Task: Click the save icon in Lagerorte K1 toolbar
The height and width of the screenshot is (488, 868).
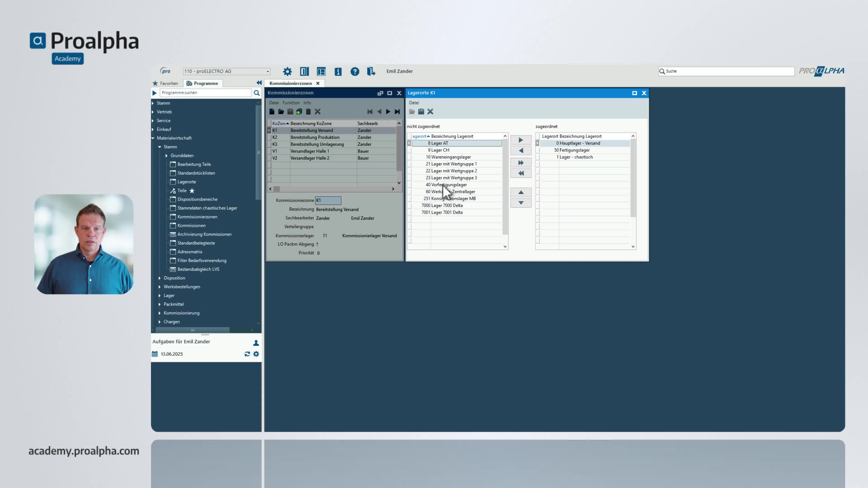Action: [421, 111]
